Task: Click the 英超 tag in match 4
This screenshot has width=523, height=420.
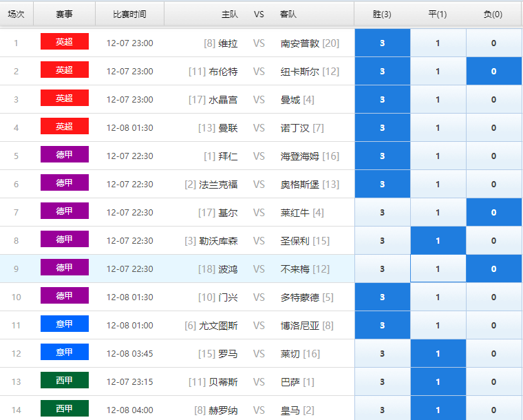Action: pos(65,126)
